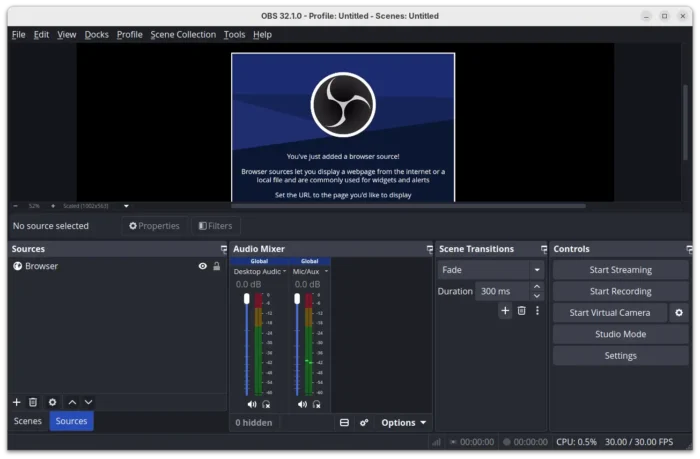
Task: Open source properties gear in Sources toolbar
Action: 53,402
